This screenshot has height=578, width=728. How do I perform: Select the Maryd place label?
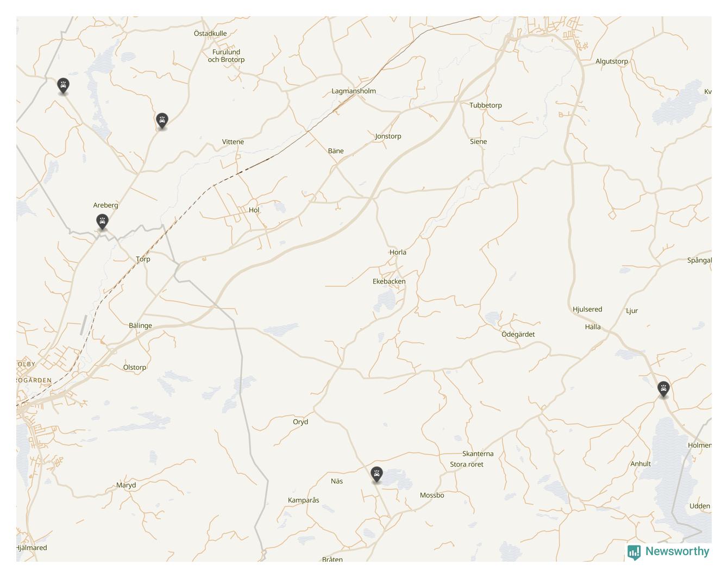(x=126, y=485)
